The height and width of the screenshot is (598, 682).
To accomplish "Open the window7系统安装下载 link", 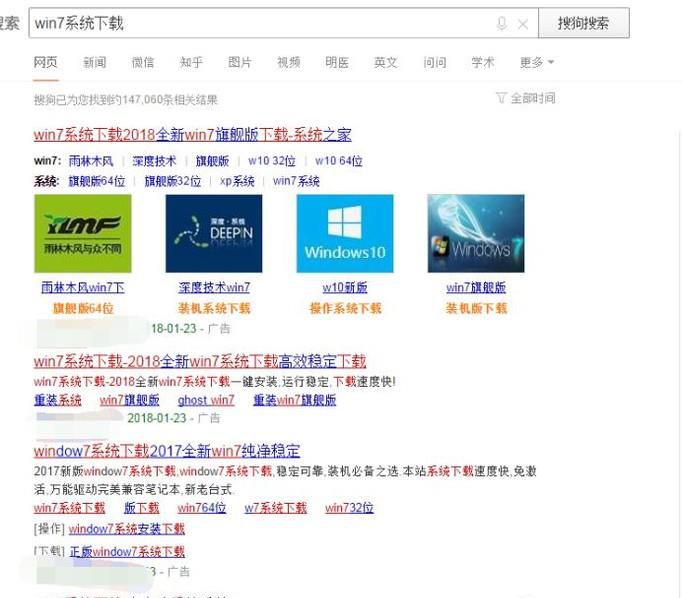I will [127, 529].
